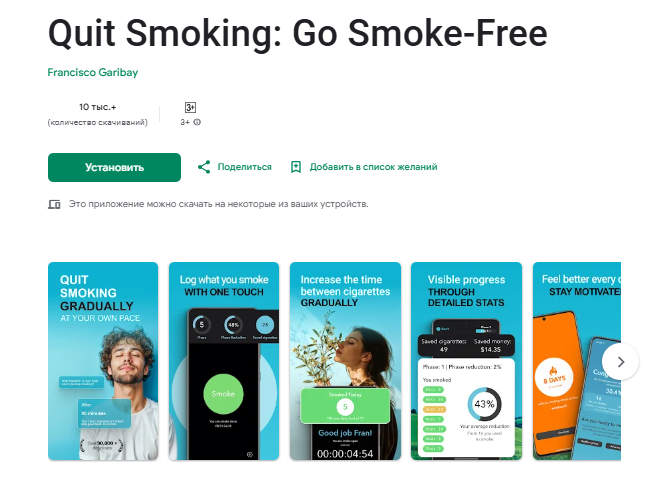Screen dimensions: 650x487
Task: Open developer link Francisco Garibay
Action: [x=93, y=73]
